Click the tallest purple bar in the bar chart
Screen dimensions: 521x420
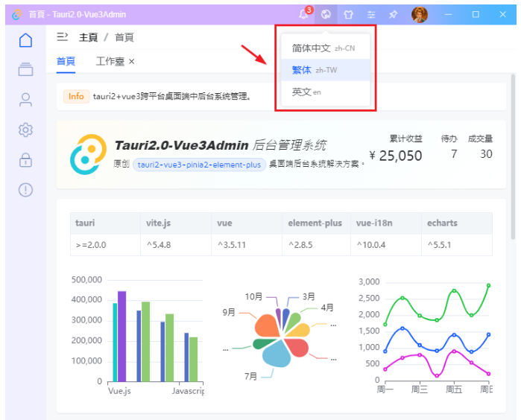[122, 337]
